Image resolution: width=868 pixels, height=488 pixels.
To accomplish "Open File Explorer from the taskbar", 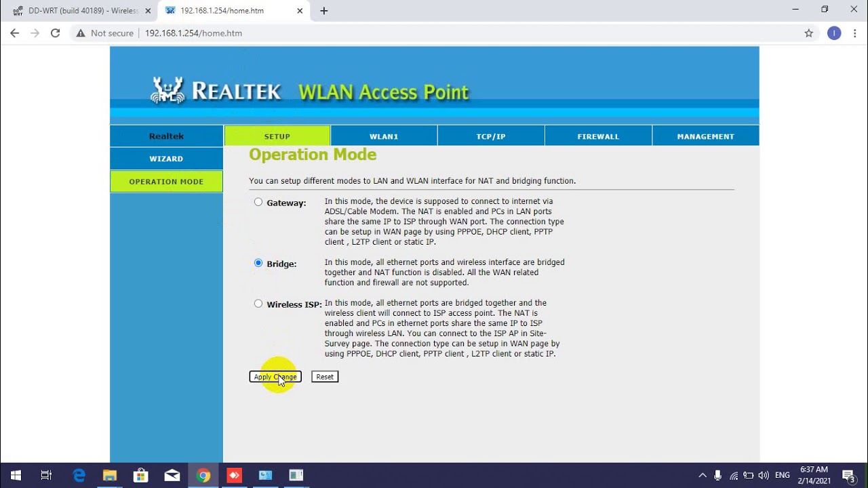I will pyautogui.click(x=110, y=475).
